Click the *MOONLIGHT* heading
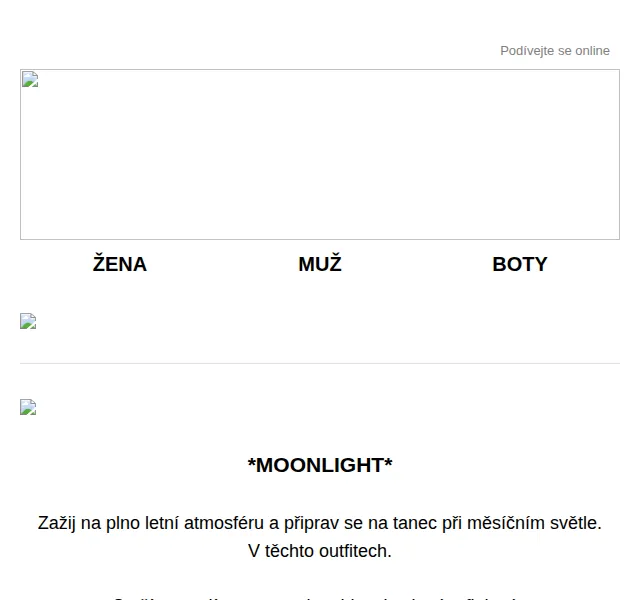640x600 pixels. (x=320, y=465)
